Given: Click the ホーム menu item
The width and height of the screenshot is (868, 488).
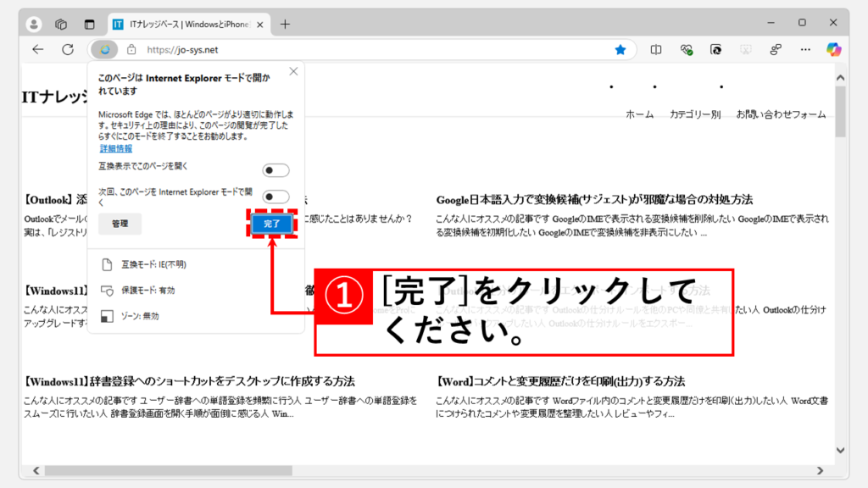Looking at the screenshot, I should (x=639, y=114).
